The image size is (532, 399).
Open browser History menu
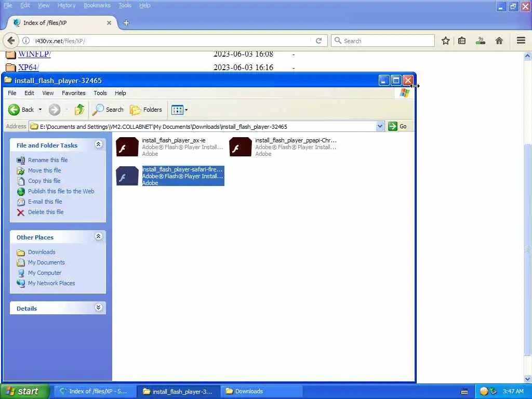pyautogui.click(x=66, y=5)
